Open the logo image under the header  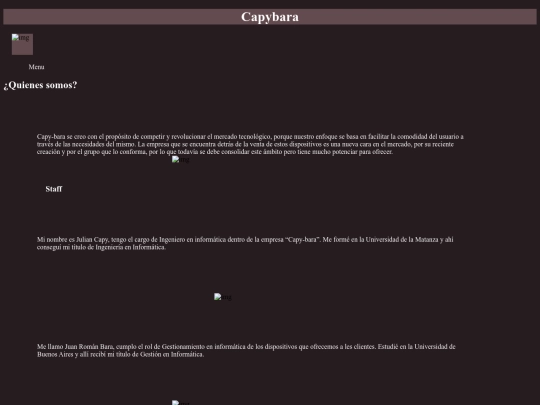(x=22, y=44)
